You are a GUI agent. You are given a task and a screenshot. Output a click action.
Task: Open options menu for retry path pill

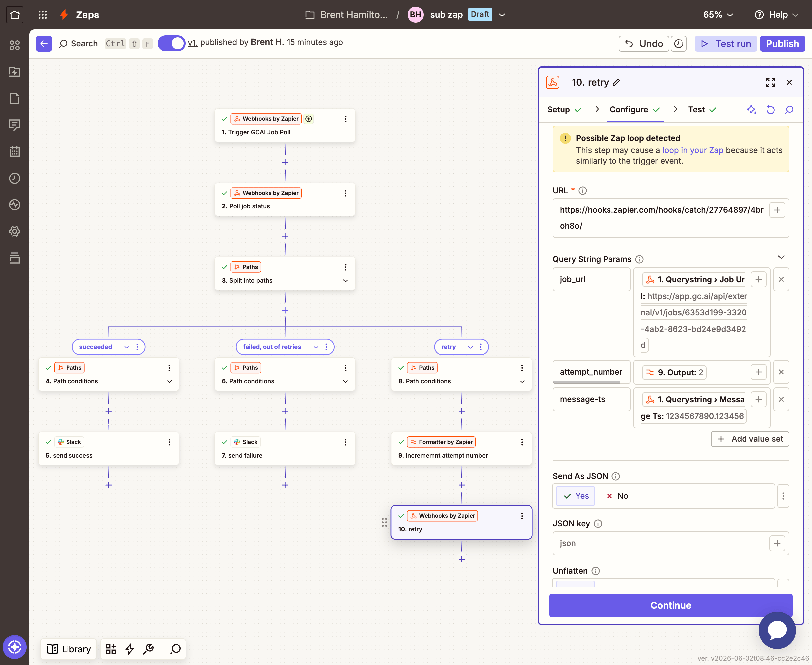coord(481,347)
